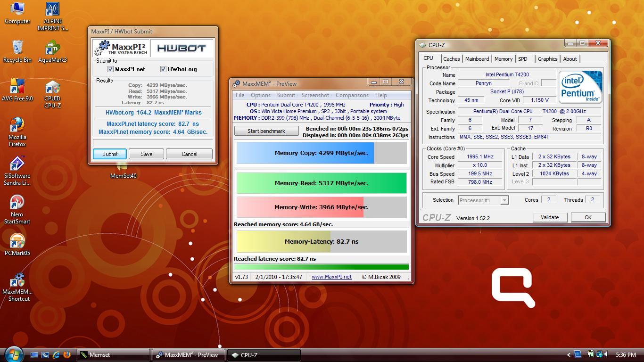The width and height of the screenshot is (644, 362).
Task: Open the MaxxMEM Help menu
Action: point(381,95)
